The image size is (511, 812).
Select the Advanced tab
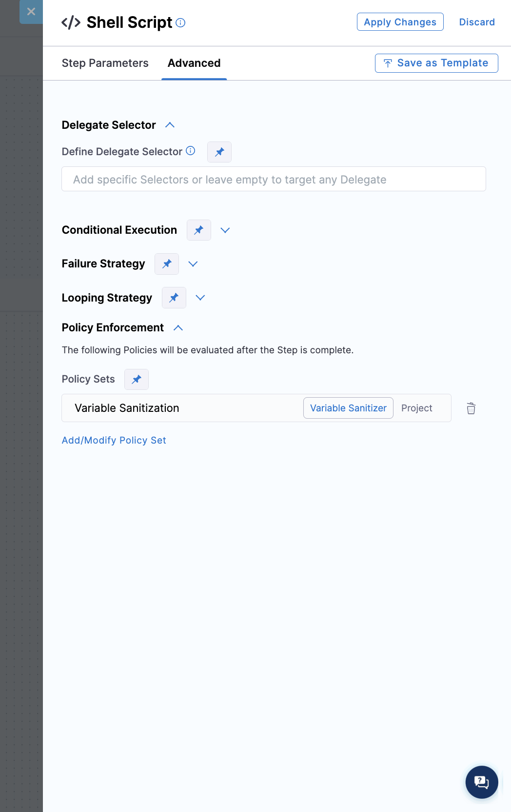[194, 63]
